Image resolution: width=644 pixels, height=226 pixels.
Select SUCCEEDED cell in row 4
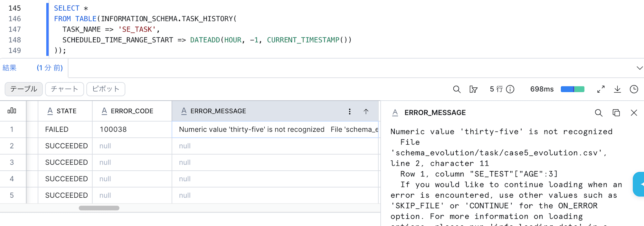pos(65,179)
